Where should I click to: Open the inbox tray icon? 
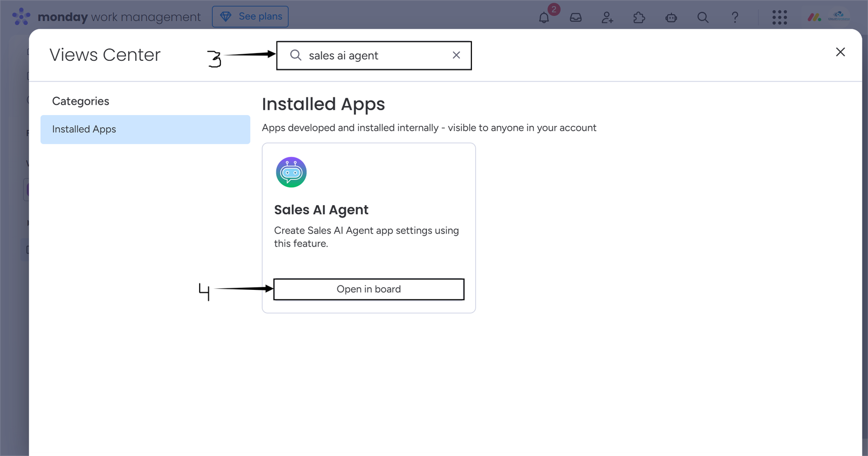576,17
